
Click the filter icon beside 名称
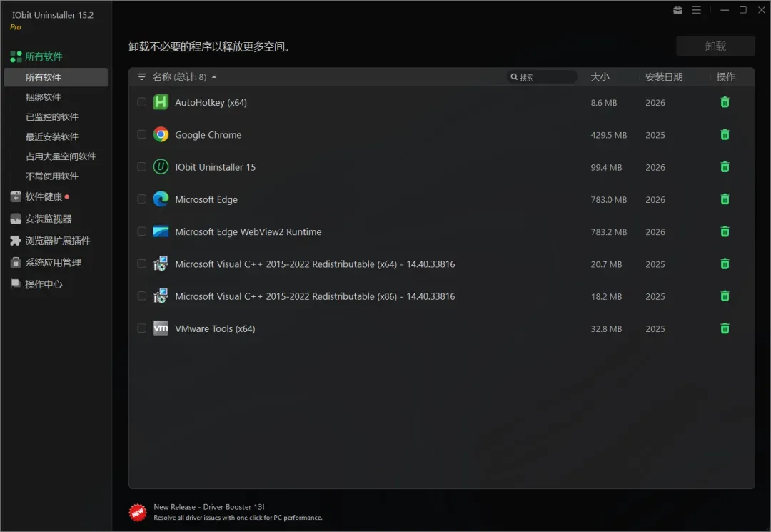tap(141, 76)
